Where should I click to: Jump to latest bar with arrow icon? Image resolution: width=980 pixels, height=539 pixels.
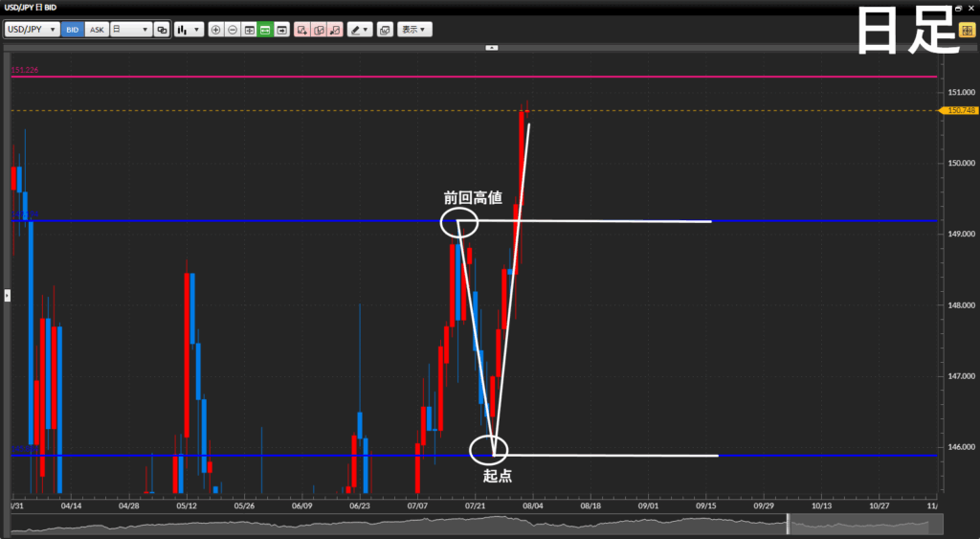coord(282,30)
